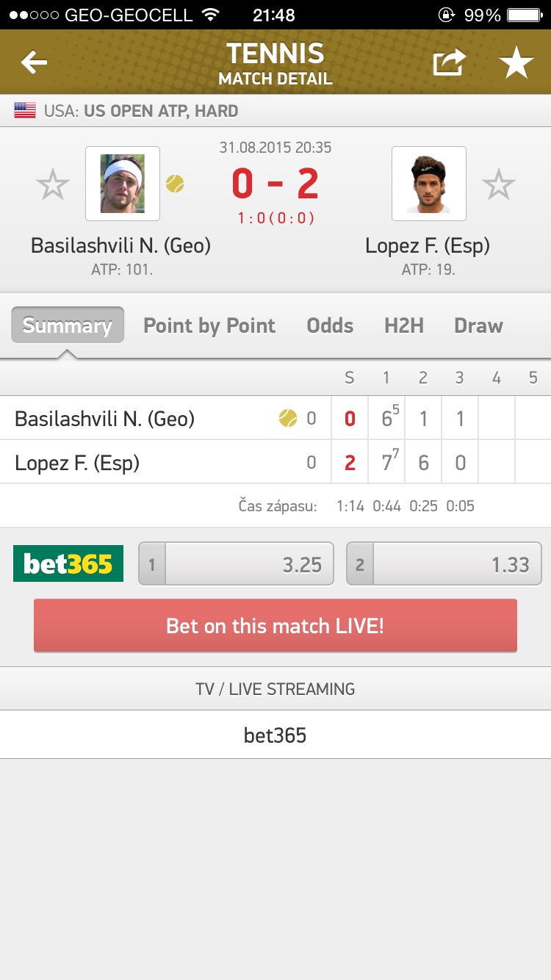Screen dimensions: 551x980
Task: Tap the bet365 logo
Action: [x=68, y=563]
